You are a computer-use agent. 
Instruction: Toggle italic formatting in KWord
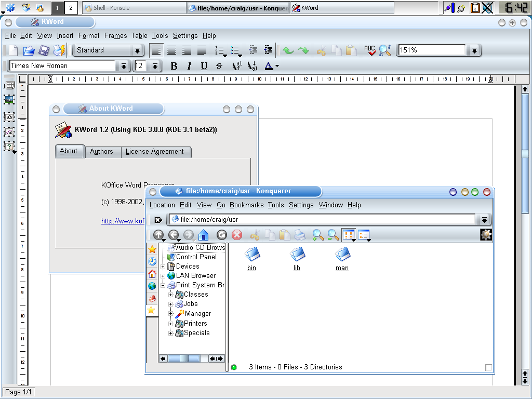click(x=189, y=66)
